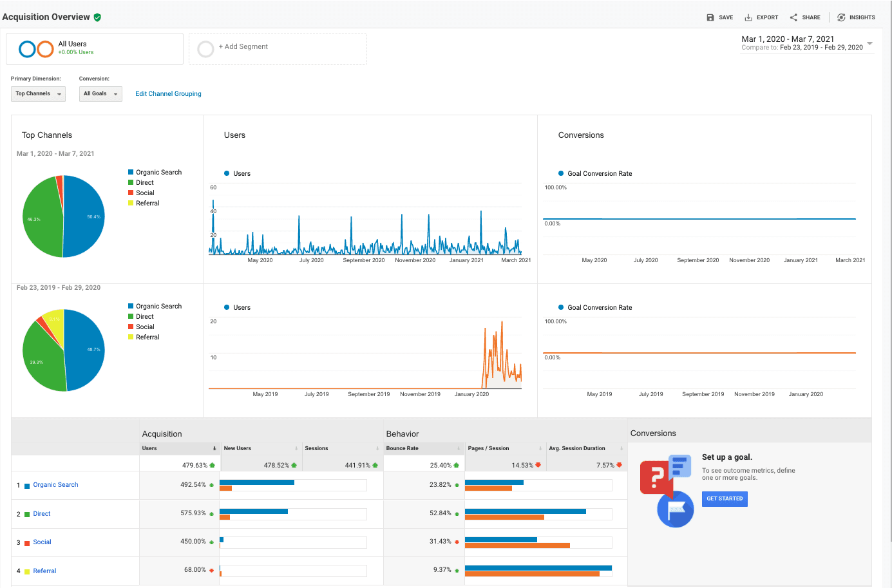
Task: Open the Edit Channel Grouping link
Action: click(168, 94)
